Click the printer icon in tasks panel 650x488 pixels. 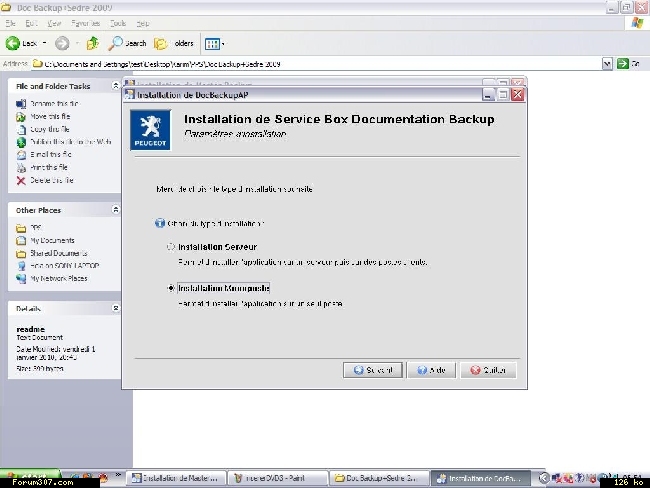[21, 168]
